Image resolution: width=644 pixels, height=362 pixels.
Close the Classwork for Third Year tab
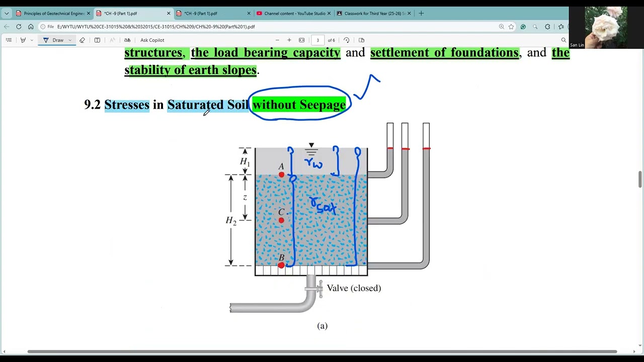coord(409,14)
